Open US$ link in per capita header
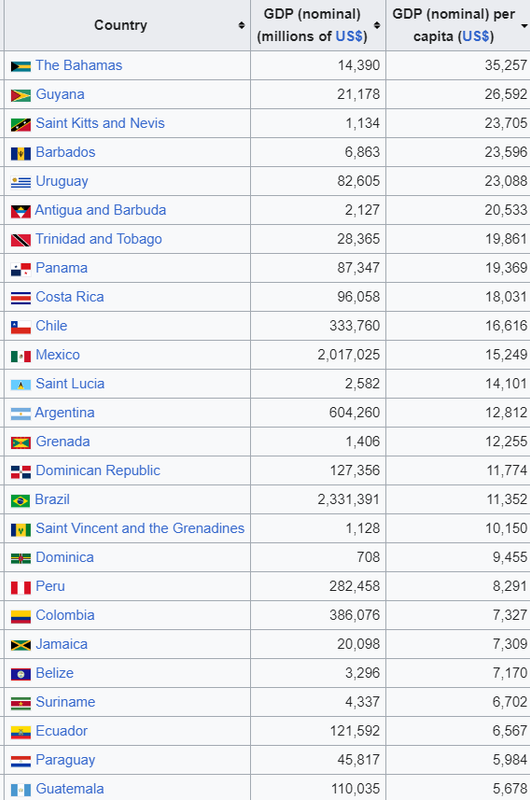The image size is (530, 800). (x=476, y=36)
